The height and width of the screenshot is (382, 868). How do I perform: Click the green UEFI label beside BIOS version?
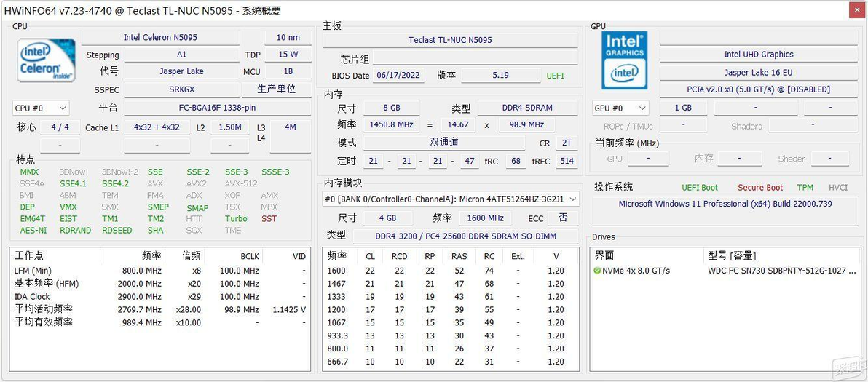tap(555, 75)
